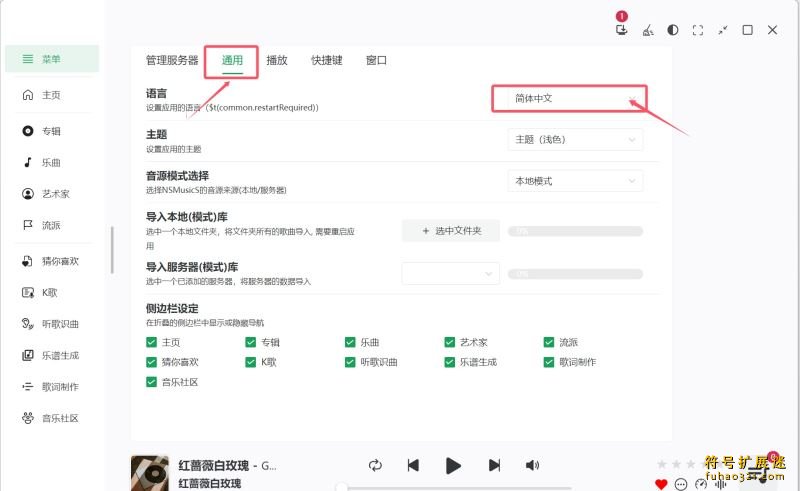Switch to the 窗口 tab
The width and height of the screenshot is (800, 491).
376,60
